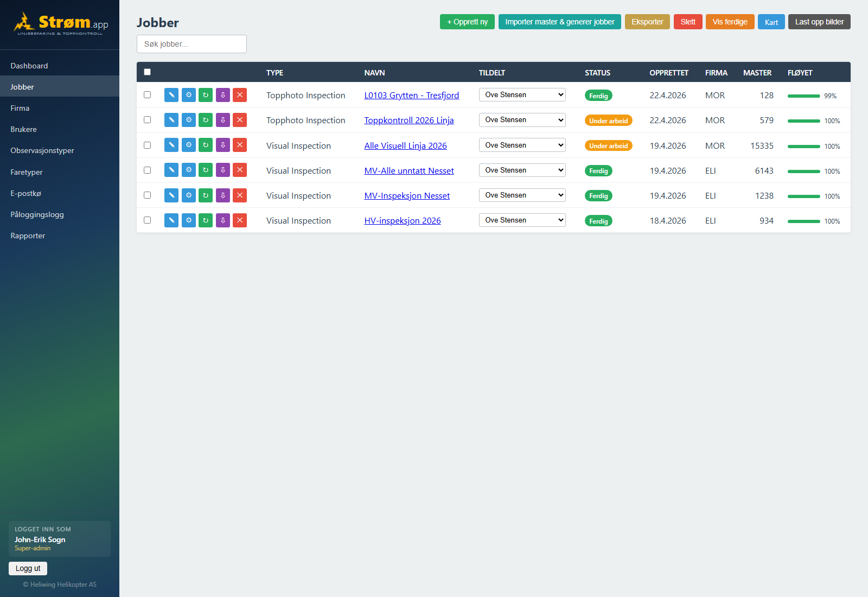The height and width of the screenshot is (597, 868).
Task: Check the Toppkontroll 2026 Linja row checkbox
Action: point(147,120)
